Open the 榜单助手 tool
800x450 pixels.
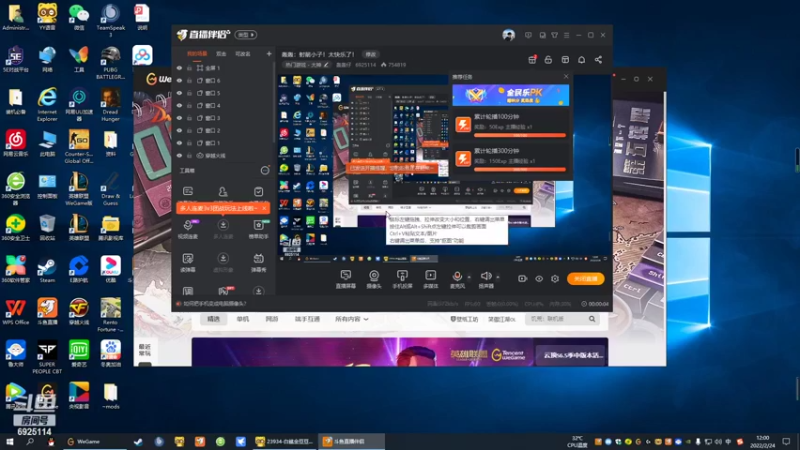[x=258, y=229]
